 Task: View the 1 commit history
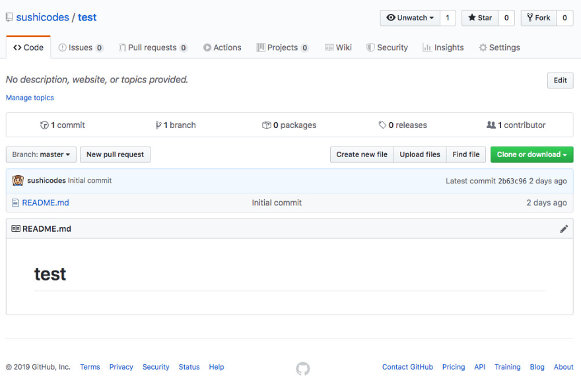pos(63,125)
